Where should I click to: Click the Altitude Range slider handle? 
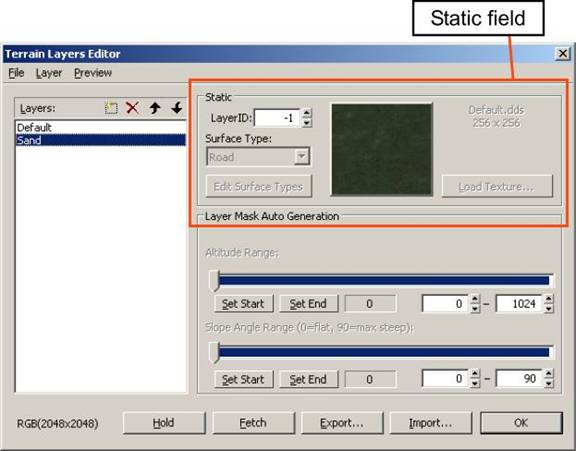tap(214, 281)
